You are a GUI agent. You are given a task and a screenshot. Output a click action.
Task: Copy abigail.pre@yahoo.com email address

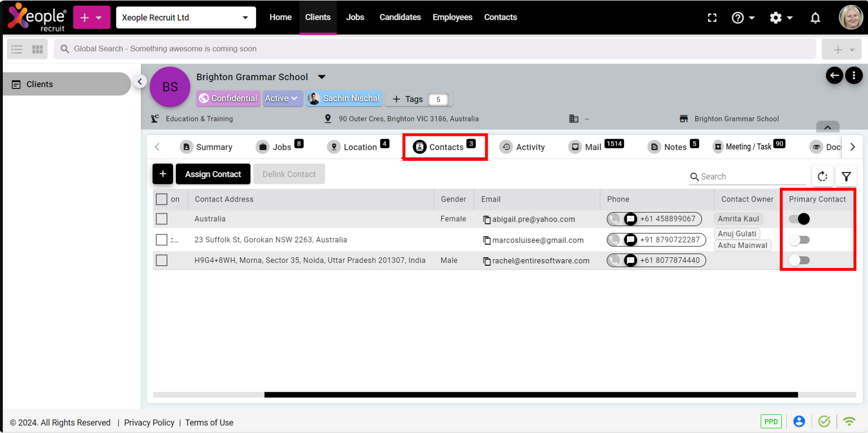(487, 220)
